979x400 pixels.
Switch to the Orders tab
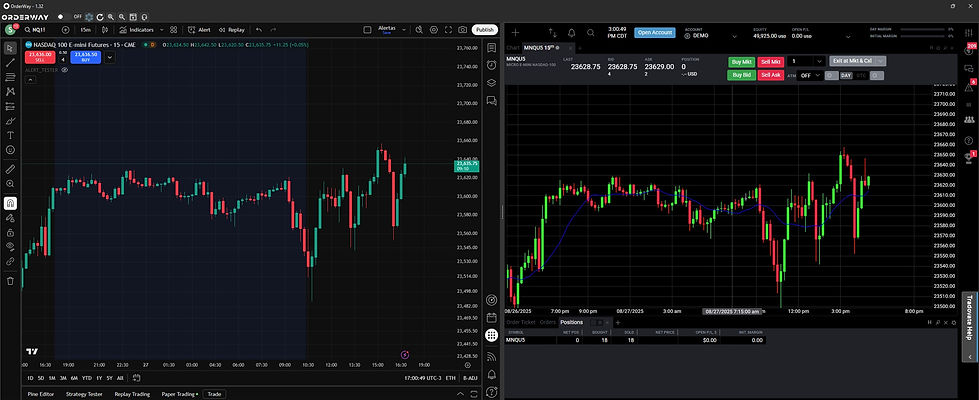click(x=548, y=322)
